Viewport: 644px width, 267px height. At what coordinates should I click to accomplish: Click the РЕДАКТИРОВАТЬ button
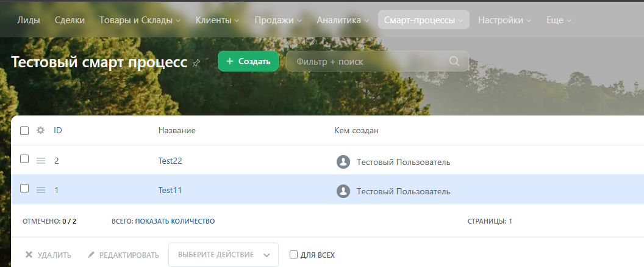(123, 255)
